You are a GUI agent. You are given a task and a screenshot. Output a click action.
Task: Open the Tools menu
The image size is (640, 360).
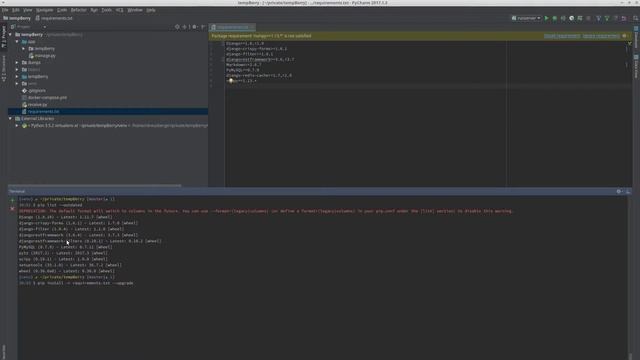(x=106, y=10)
